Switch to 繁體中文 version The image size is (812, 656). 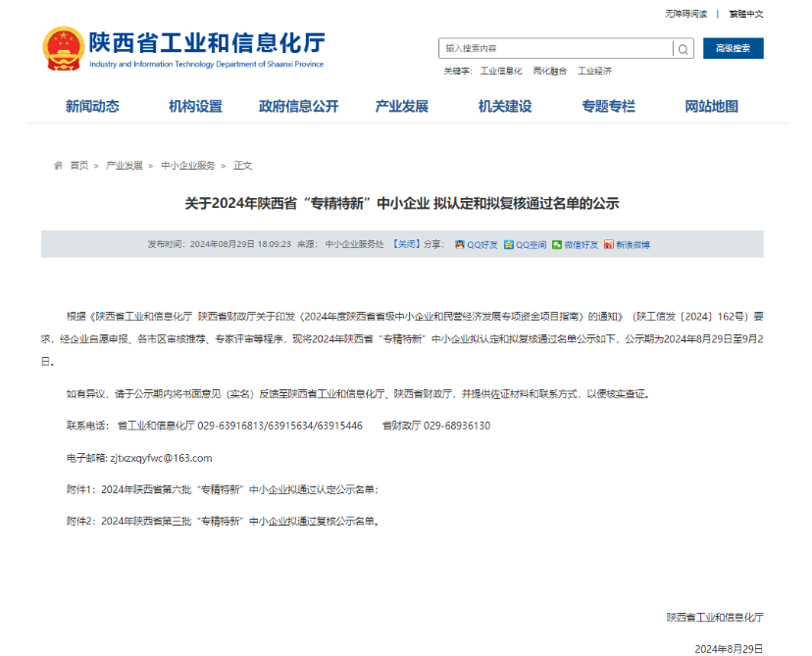(x=745, y=14)
